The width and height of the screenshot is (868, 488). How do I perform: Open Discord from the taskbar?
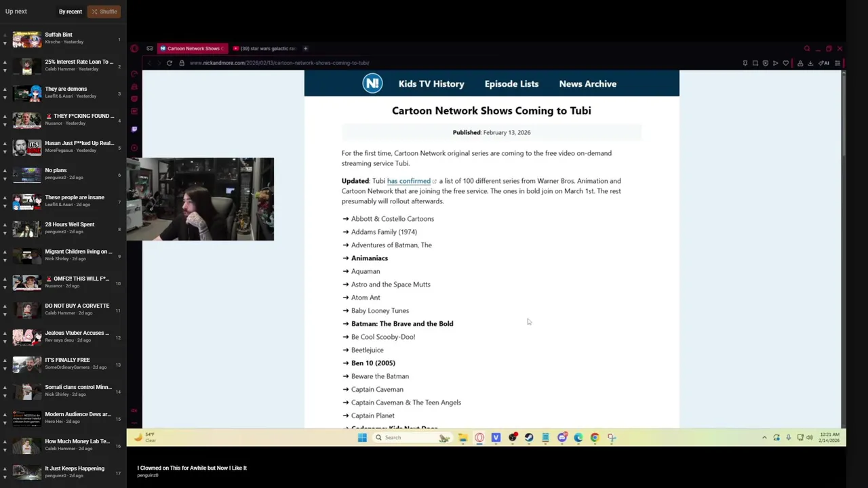click(x=561, y=438)
